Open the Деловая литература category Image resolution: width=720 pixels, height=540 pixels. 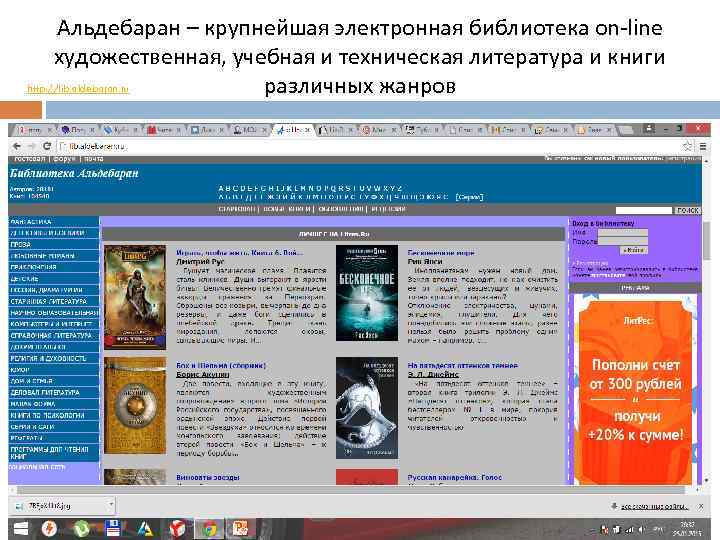53,393
